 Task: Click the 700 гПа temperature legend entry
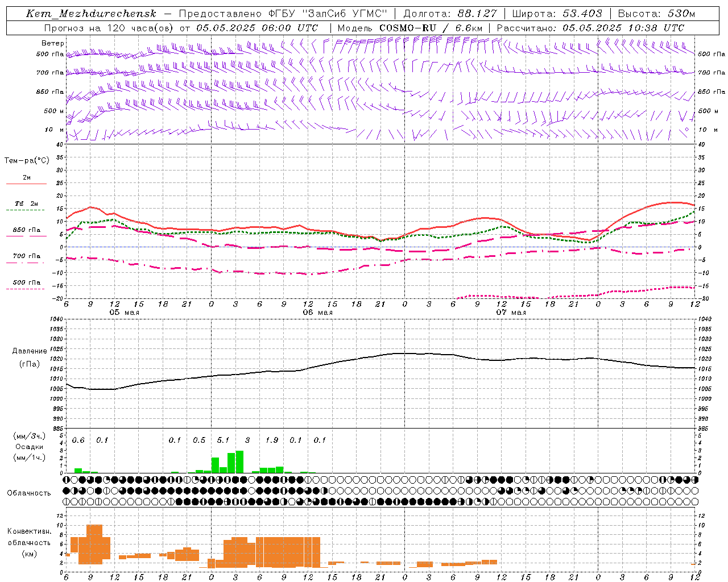click(x=27, y=256)
